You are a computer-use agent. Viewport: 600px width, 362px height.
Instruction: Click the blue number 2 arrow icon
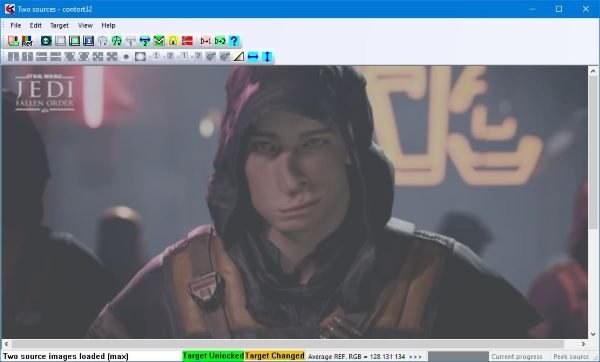145,41
